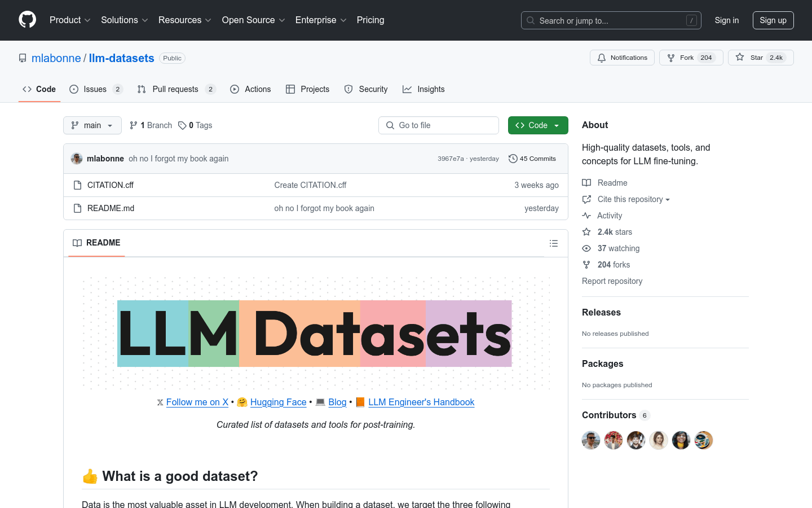The width and height of the screenshot is (812, 508).
Task: Click the 204 forks link
Action: pos(606,265)
